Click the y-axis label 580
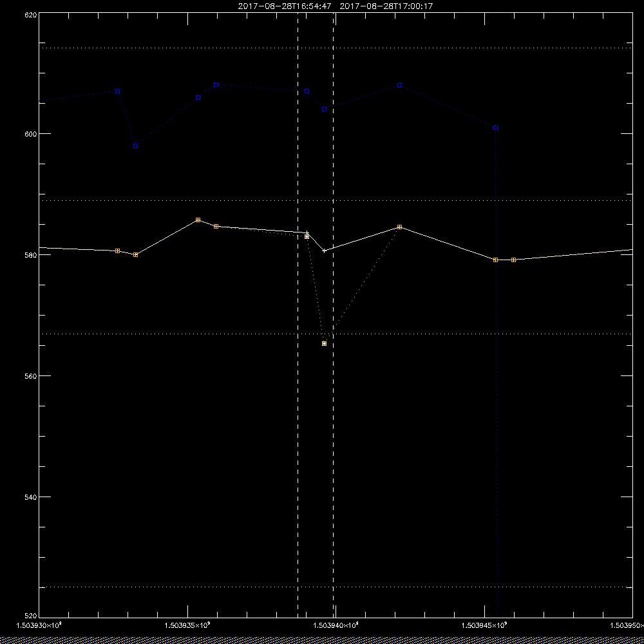This screenshot has width=644, height=644. coord(31,254)
